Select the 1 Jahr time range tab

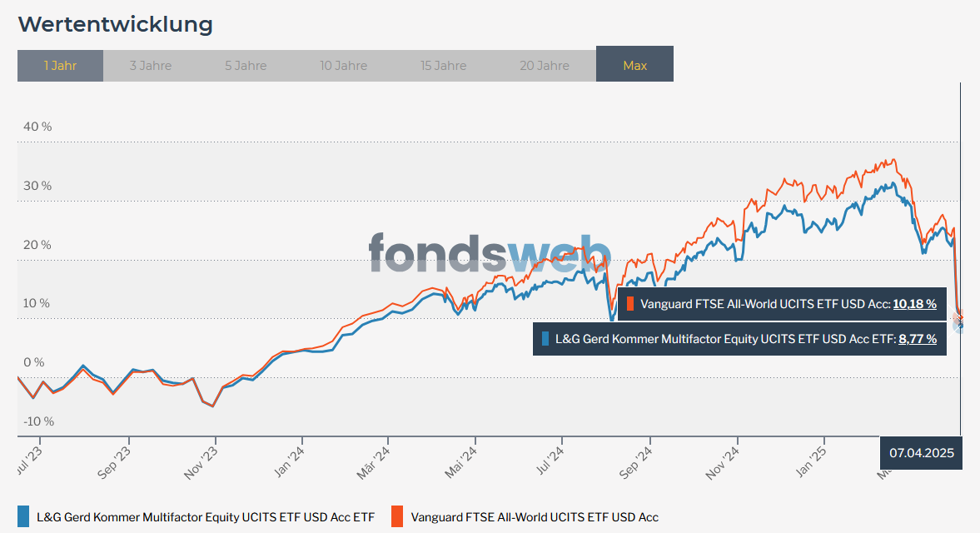point(60,66)
